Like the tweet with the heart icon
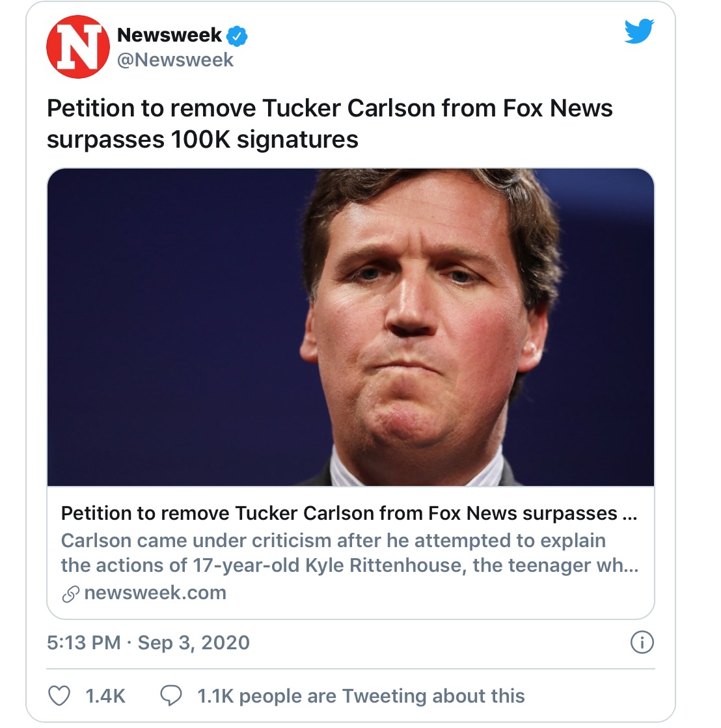Image resolution: width=721 pixels, height=728 pixels. click(x=60, y=695)
